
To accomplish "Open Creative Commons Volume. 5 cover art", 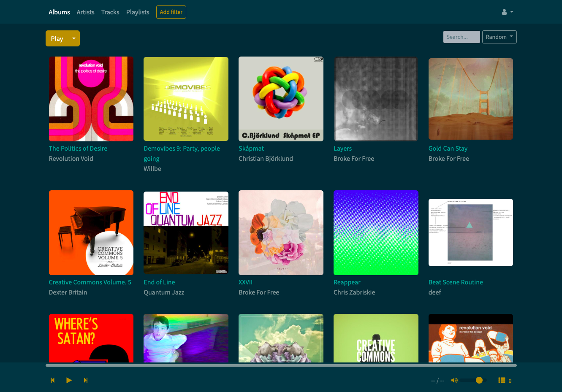I will click(91, 233).
